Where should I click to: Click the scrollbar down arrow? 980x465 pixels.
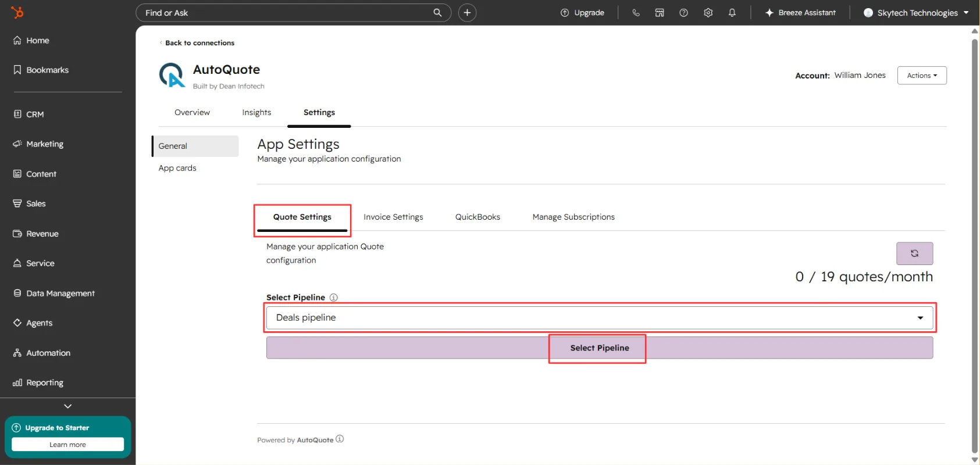pos(975,459)
